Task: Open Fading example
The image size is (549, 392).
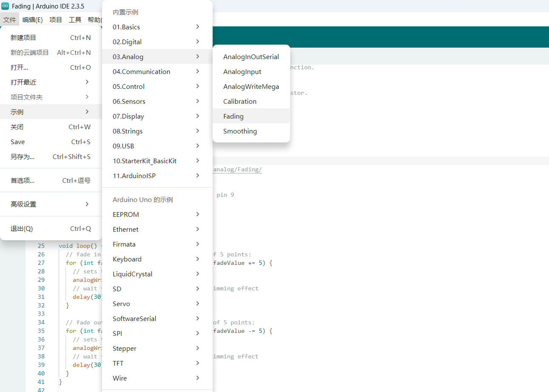Action: coord(251,116)
